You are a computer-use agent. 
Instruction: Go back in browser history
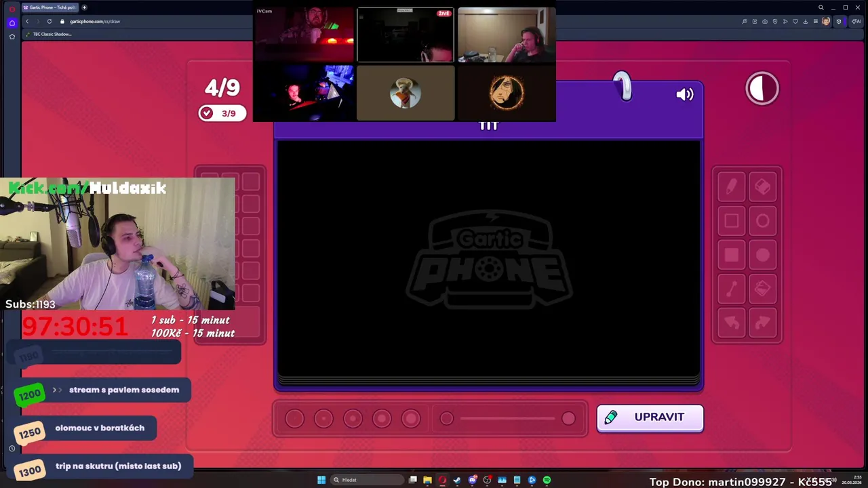(27, 21)
